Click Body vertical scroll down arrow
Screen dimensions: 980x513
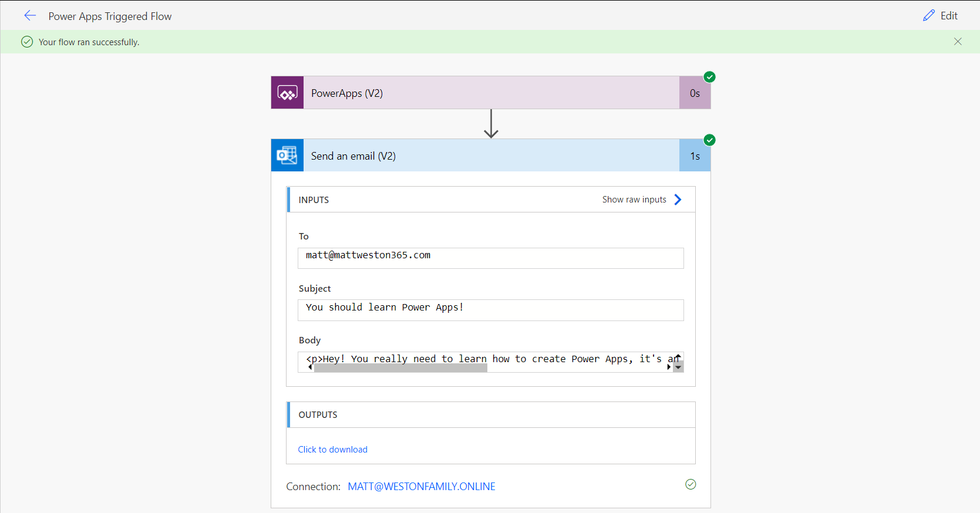678,367
